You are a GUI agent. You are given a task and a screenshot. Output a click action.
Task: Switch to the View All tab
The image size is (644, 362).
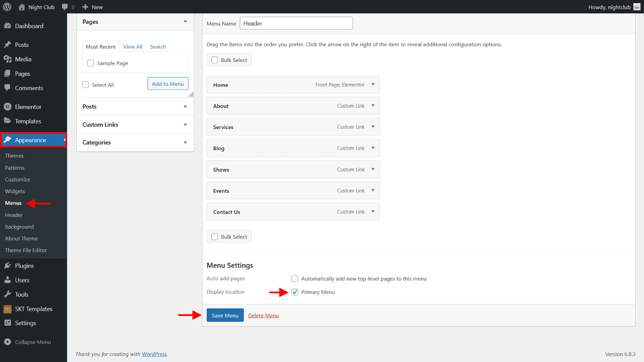pyautogui.click(x=132, y=47)
